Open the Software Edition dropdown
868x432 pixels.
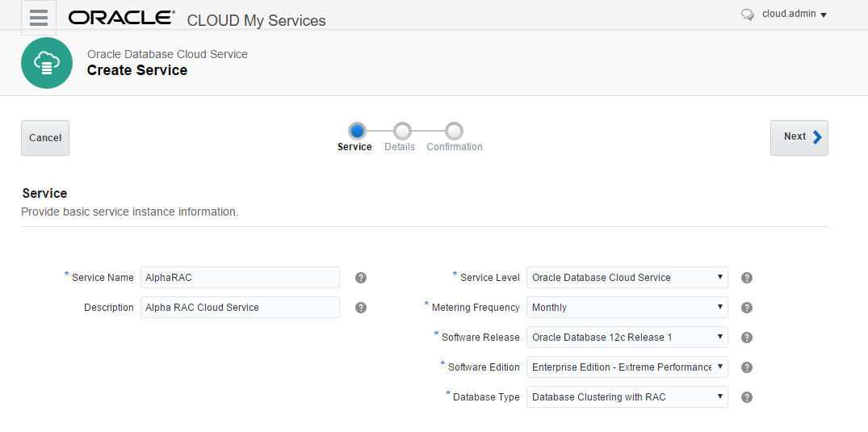tap(627, 367)
